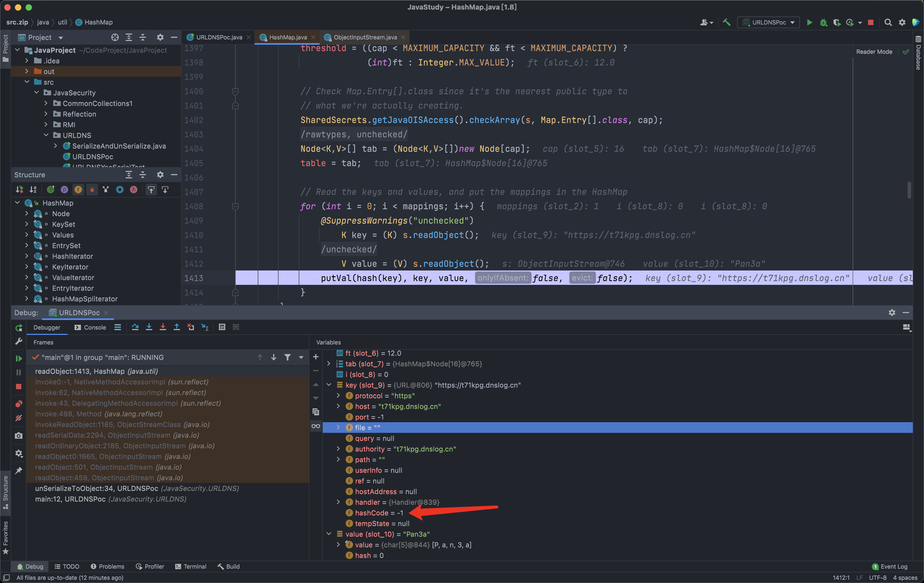This screenshot has width=924, height=583.
Task: Toggle Mute Breakpoints in debug sidebar
Action: (18, 418)
